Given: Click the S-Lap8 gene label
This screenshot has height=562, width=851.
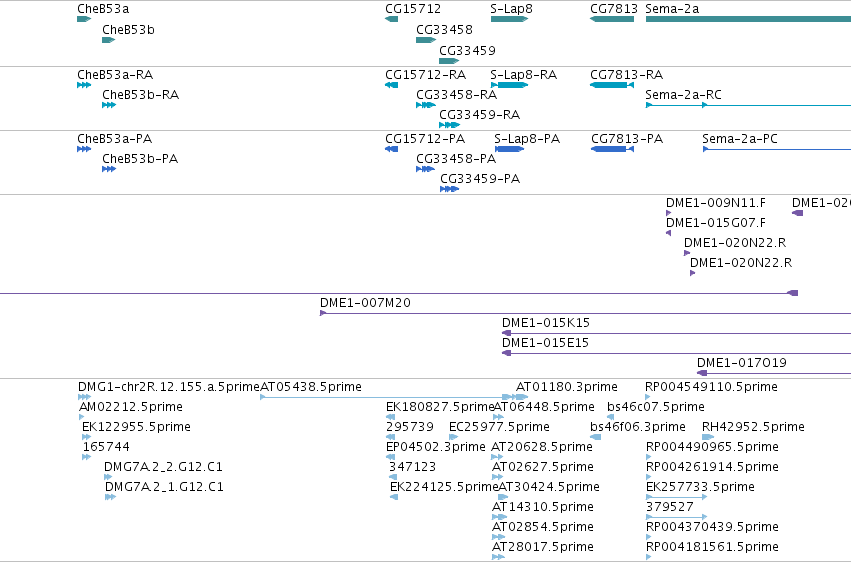Looking at the screenshot, I should click(511, 9).
